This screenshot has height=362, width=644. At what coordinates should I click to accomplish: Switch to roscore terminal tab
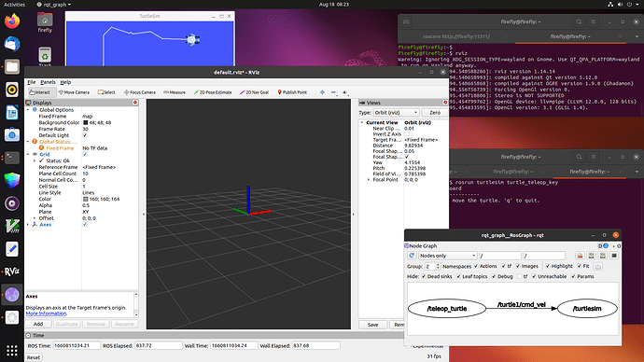(x=455, y=36)
